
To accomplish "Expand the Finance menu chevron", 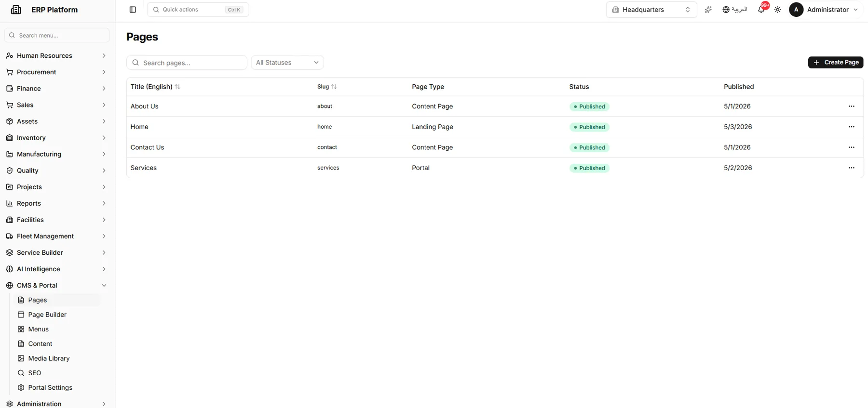I will point(104,89).
